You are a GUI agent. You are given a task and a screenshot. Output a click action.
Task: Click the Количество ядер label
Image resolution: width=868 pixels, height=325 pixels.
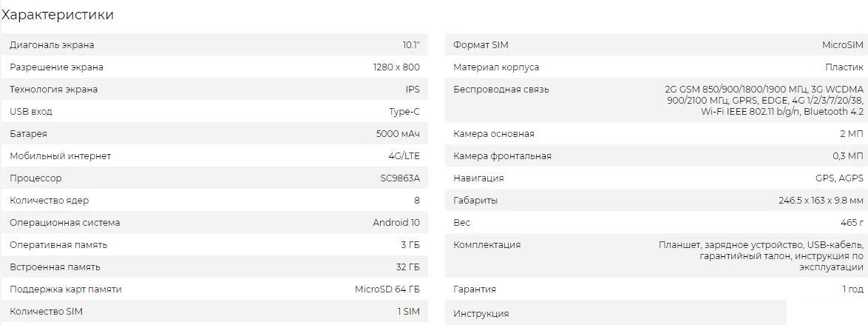pyautogui.click(x=50, y=201)
